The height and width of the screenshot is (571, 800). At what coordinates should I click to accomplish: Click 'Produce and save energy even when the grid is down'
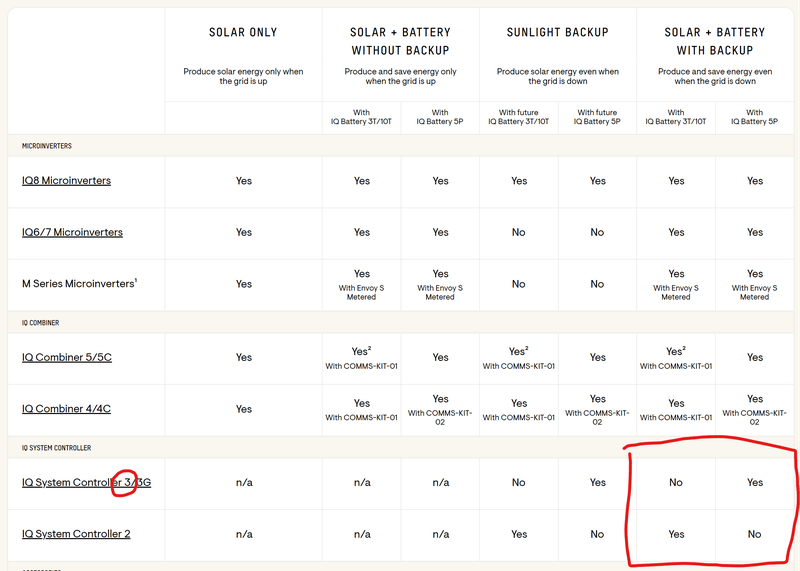(x=715, y=76)
